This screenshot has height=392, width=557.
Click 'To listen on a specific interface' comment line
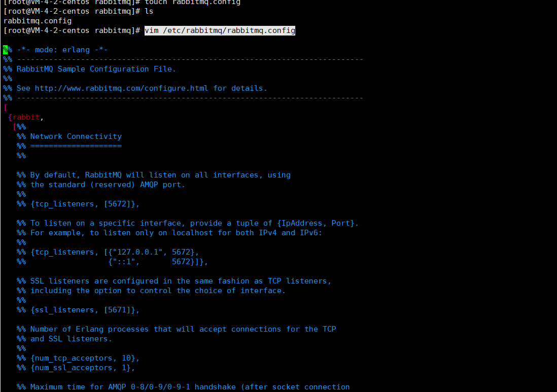click(188, 223)
